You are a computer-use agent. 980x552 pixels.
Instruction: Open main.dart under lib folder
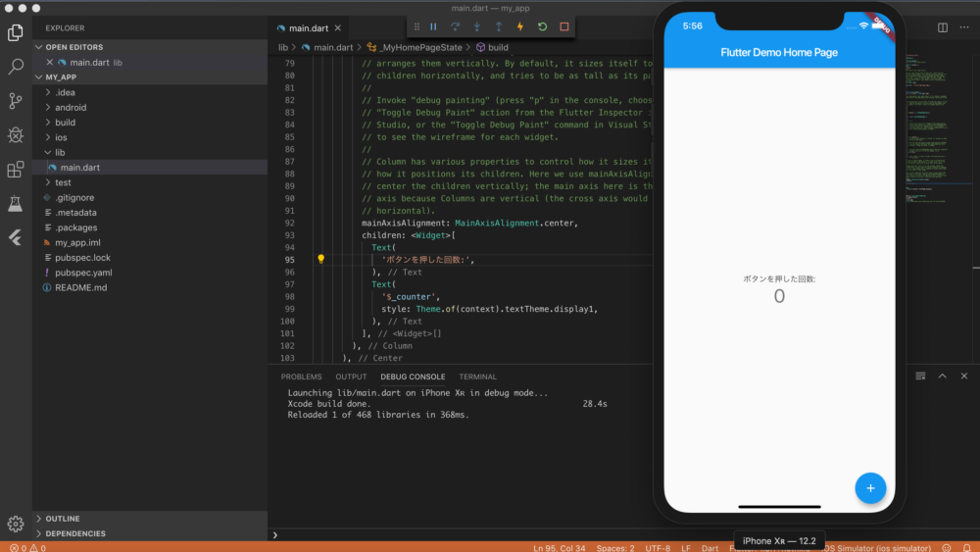click(x=150, y=168)
